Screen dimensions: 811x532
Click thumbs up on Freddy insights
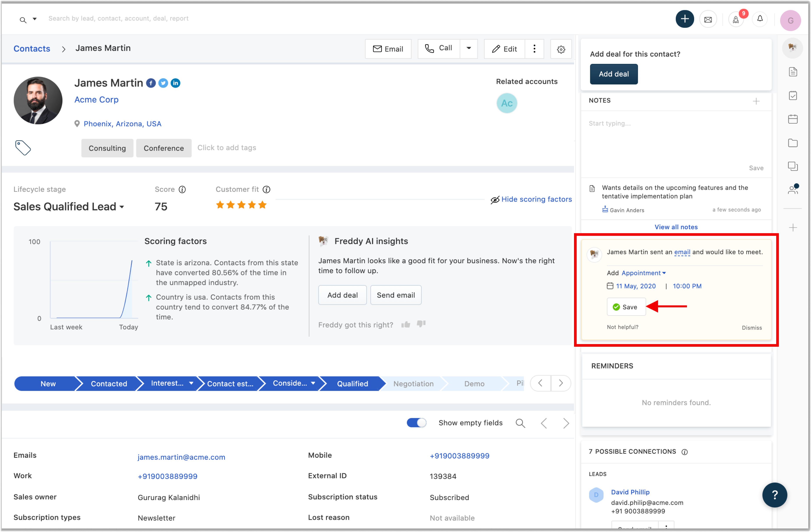pos(405,324)
